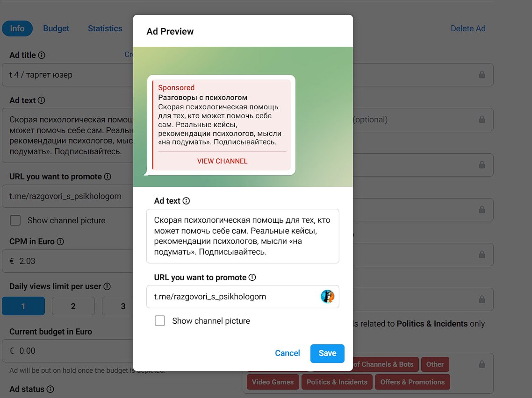The image size is (532, 398).
Task: Click info icon next to CPM in Euro
Action: tap(60, 242)
